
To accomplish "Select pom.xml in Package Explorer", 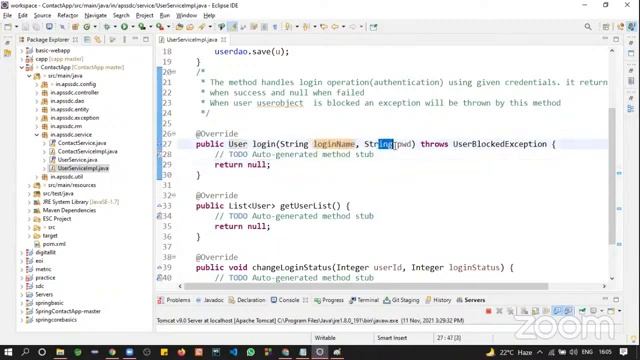I will [54, 244].
